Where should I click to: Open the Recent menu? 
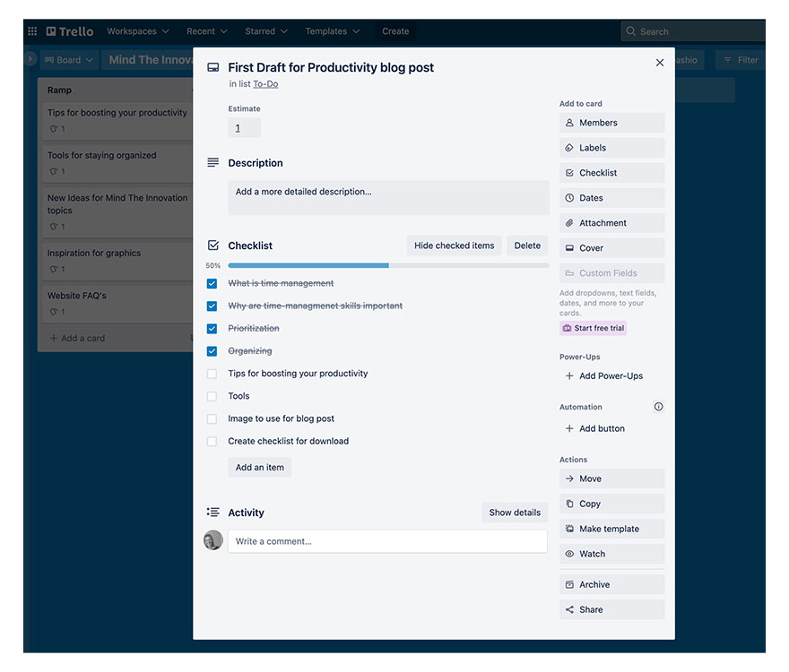pyautogui.click(x=207, y=31)
